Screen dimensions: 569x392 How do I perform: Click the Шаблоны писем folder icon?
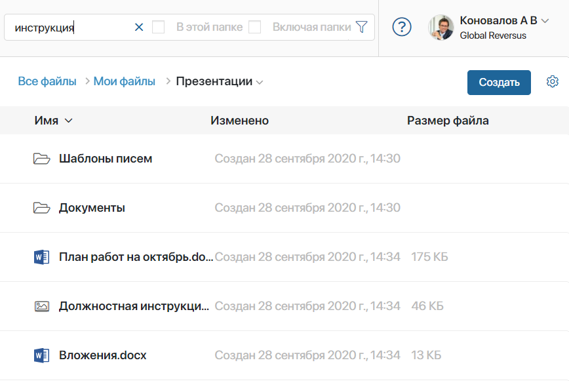pyautogui.click(x=42, y=159)
